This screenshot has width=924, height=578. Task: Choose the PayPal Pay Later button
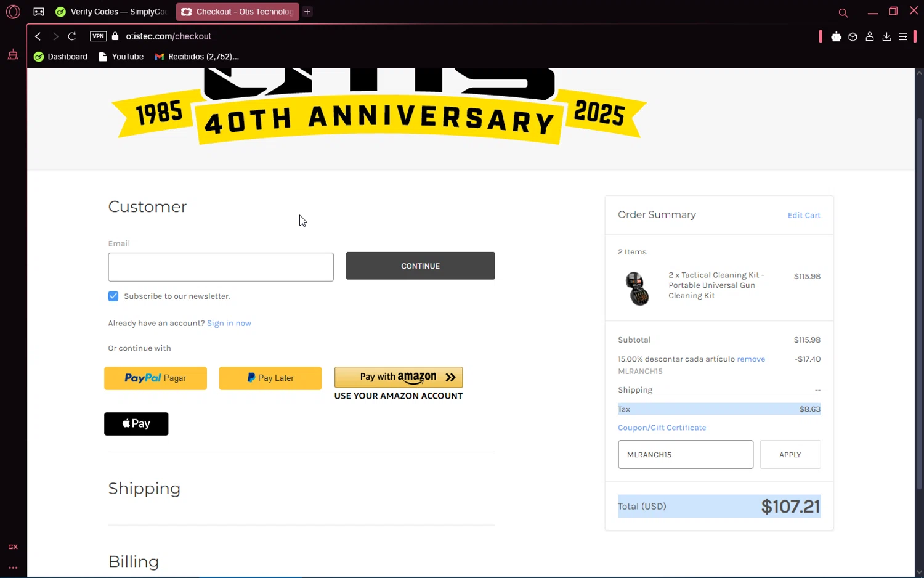point(270,378)
